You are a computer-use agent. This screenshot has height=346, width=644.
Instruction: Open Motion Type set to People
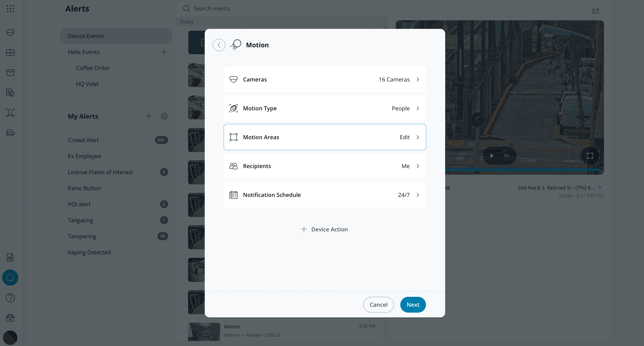pyautogui.click(x=324, y=108)
